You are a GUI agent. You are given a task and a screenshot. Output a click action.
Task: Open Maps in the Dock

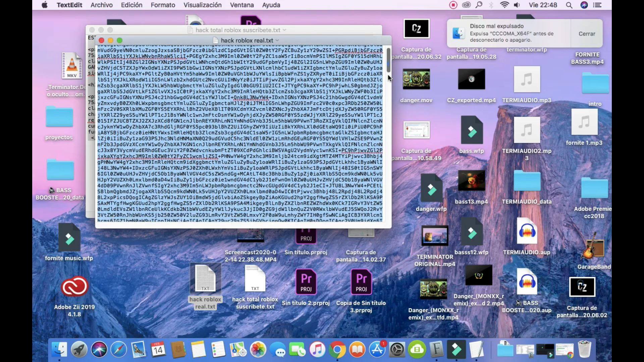click(x=238, y=350)
